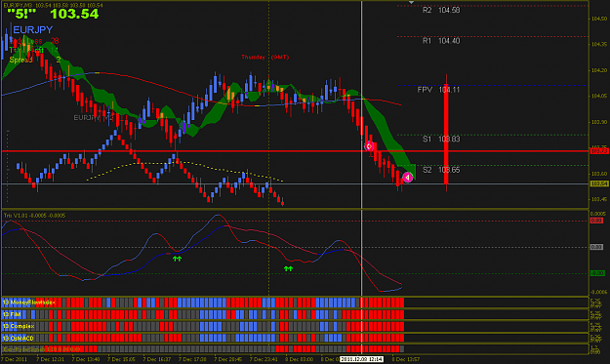Click the red 0.00 level tag in oscillator
Image resolution: width=610 pixels, height=364 pixels.
pos(596,221)
